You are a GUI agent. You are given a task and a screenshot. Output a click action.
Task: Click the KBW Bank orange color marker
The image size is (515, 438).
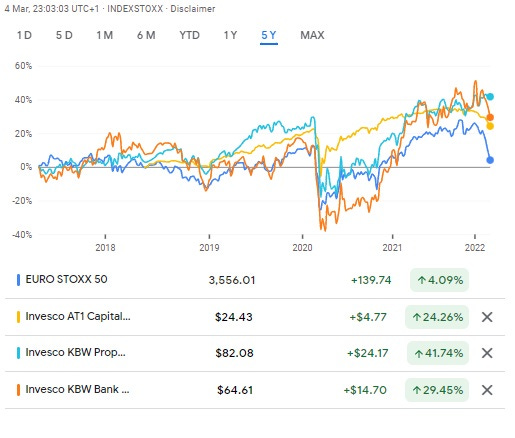pyautogui.click(x=18, y=390)
